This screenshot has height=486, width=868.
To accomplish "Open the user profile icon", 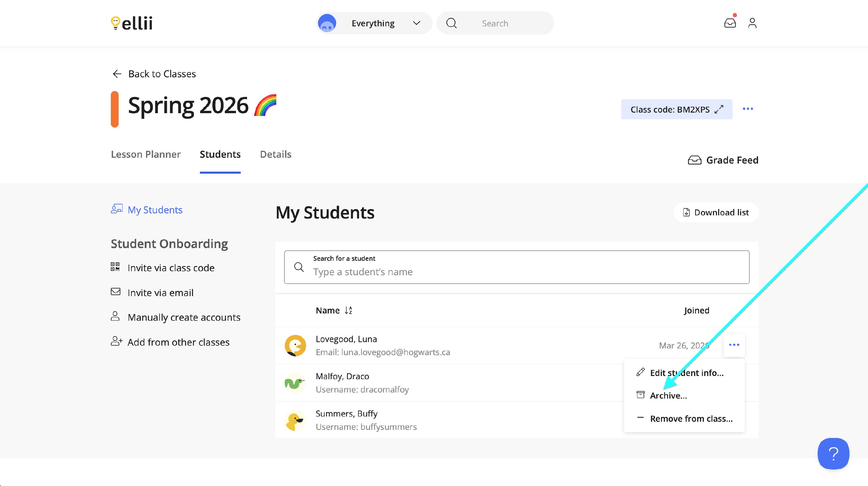I will pyautogui.click(x=752, y=23).
